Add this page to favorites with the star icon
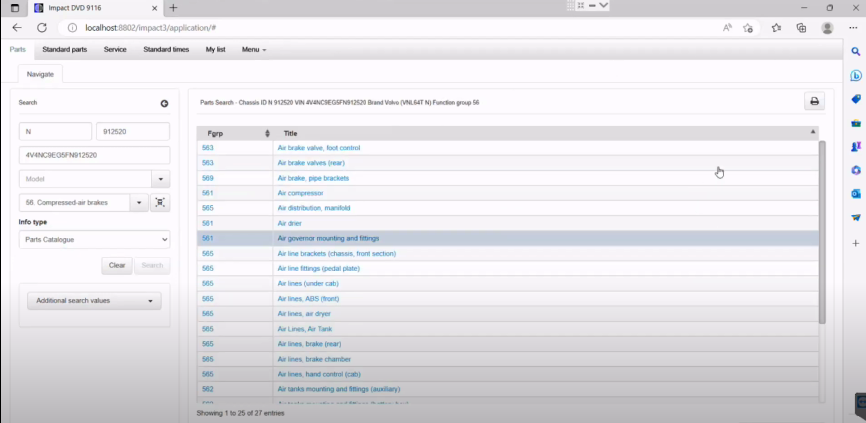Image resolution: width=866 pixels, height=423 pixels. 748,27
